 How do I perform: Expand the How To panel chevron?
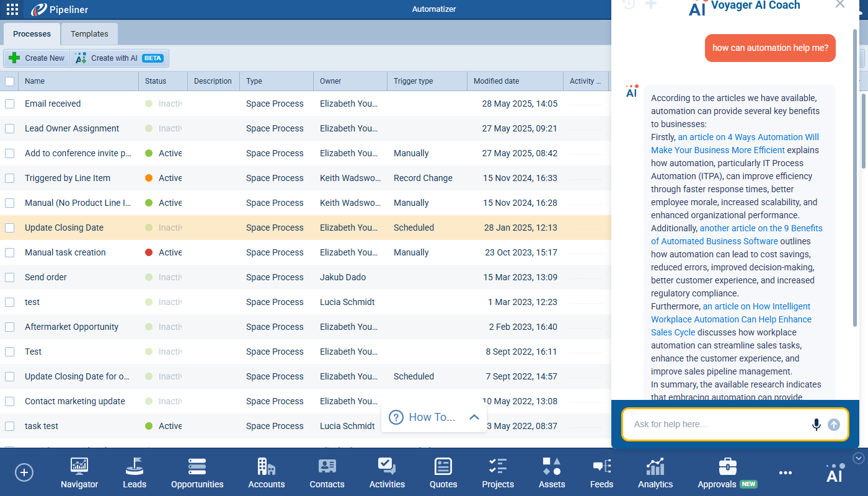(x=474, y=417)
